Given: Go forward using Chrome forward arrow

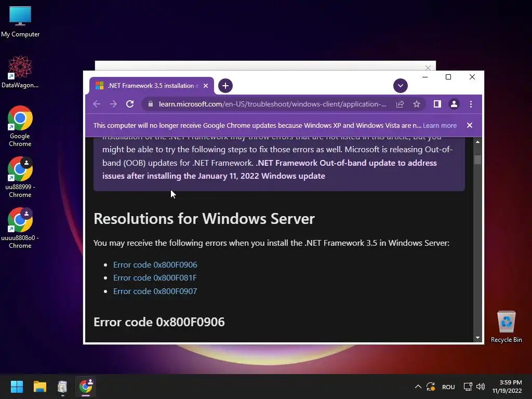Looking at the screenshot, I should 113,104.
